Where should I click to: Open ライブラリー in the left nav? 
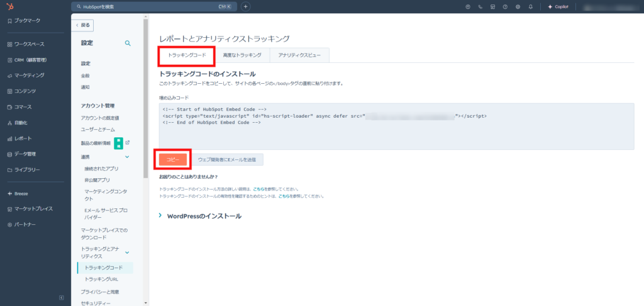coord(23,169)
